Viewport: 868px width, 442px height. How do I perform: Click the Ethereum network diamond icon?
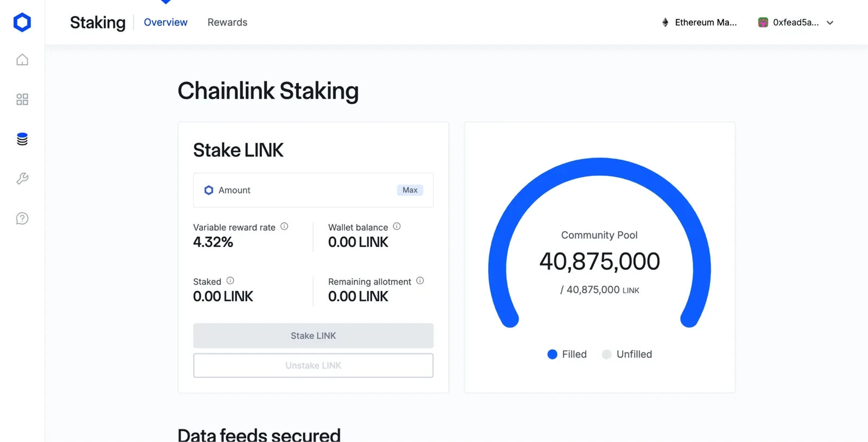[x=665, y=22]
